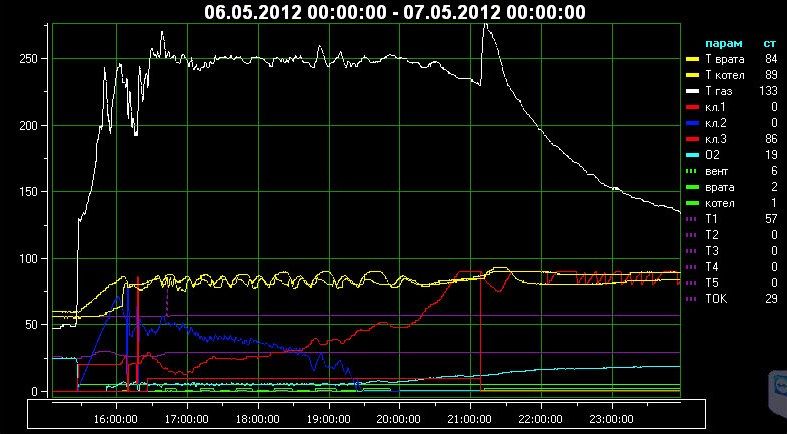Click the cyan swatch beside O2
Image resolution: width=787 pixels, height=434 pixels.
(x=693, y=156)
